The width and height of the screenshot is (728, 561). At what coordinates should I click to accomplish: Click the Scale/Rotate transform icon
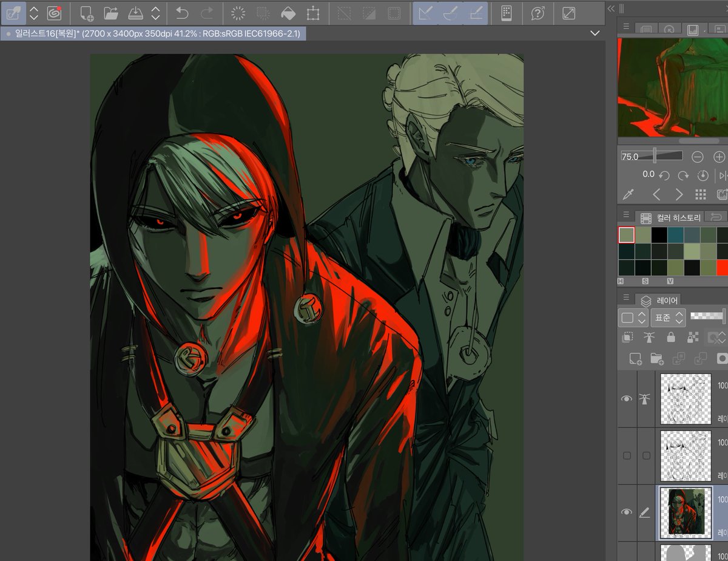click(x=313, y=13)
